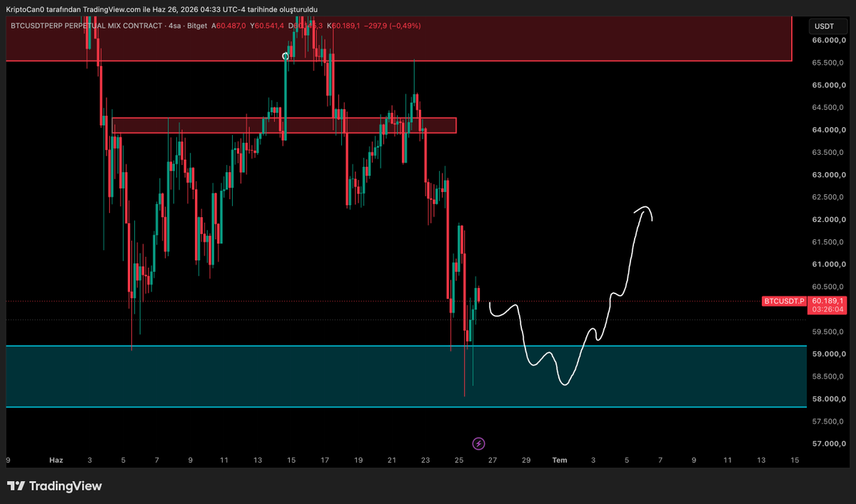Click the 29 date label on time axis

coord(525,460)
